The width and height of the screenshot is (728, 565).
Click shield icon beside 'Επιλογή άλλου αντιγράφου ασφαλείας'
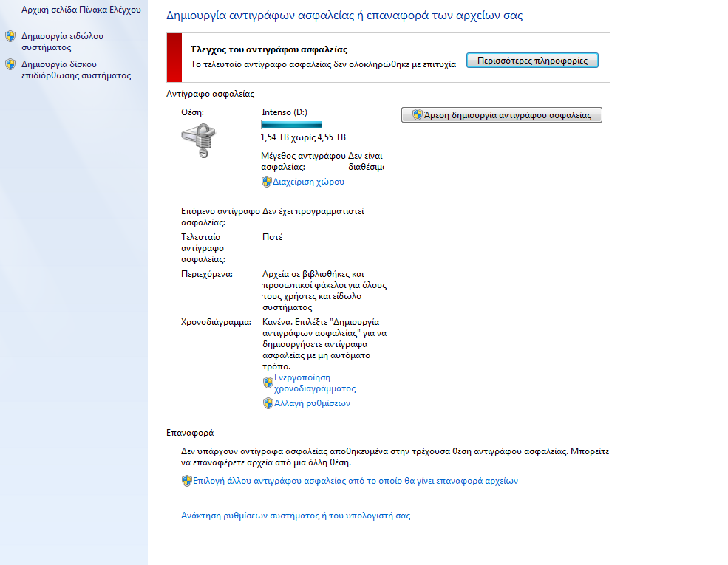pos(187,481)
